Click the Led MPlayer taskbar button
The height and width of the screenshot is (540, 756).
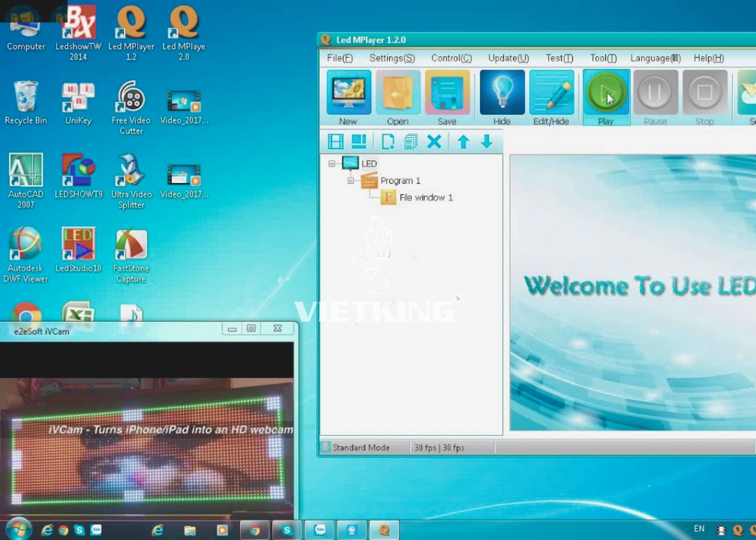pyautogui.click(x=384, y=530)
